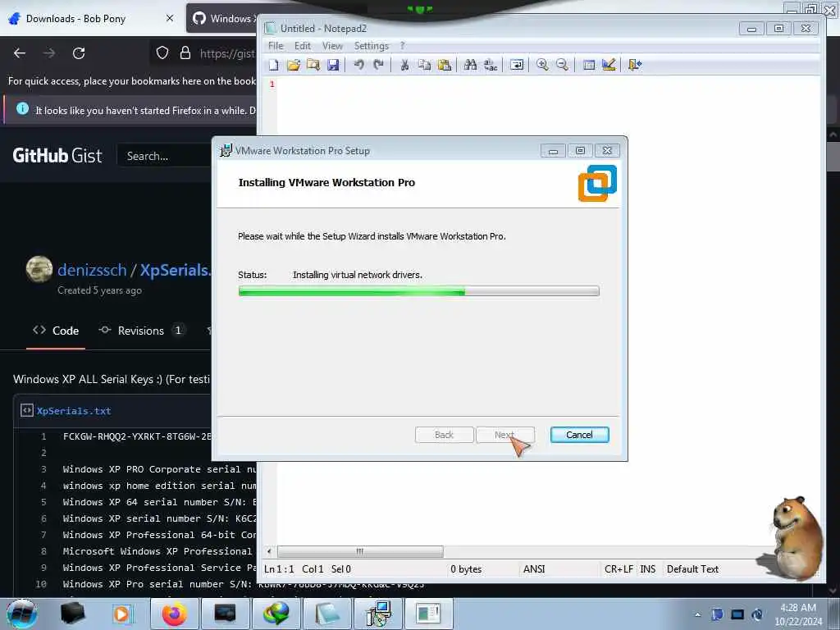840x630 pixels.
Task: Click the VMware logo in the setup header
Action: coord(597,183)
